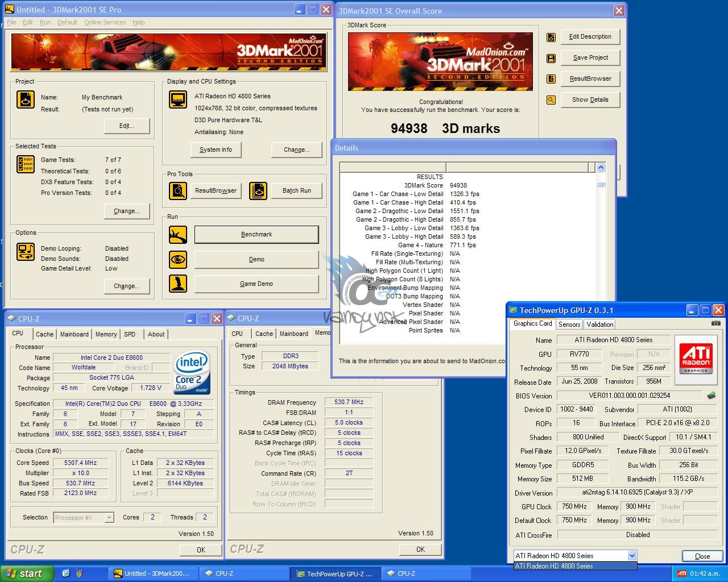728x582 pixels.
Task: Click the GPU Clock 750 MHz field
Action: tap(574, 506)
